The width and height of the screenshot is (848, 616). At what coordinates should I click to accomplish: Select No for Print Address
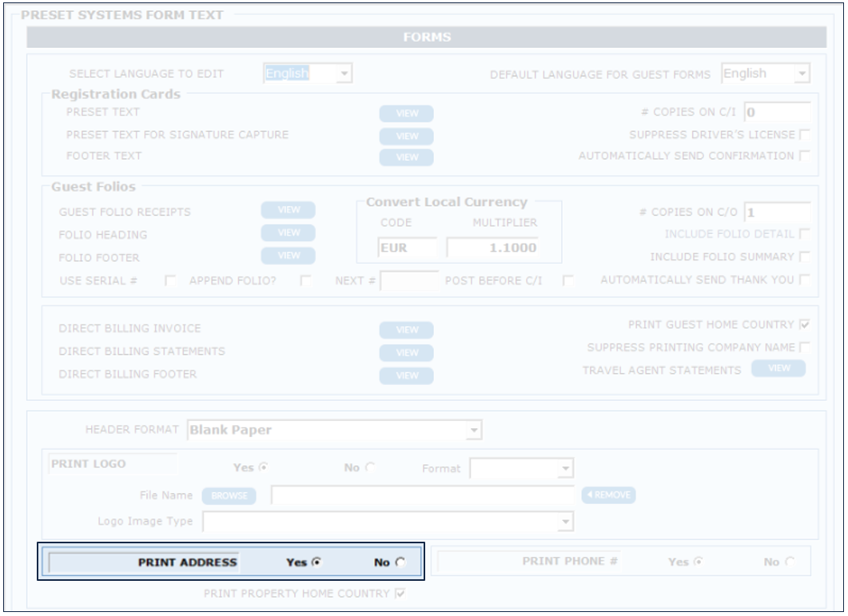tap(400, 562)
